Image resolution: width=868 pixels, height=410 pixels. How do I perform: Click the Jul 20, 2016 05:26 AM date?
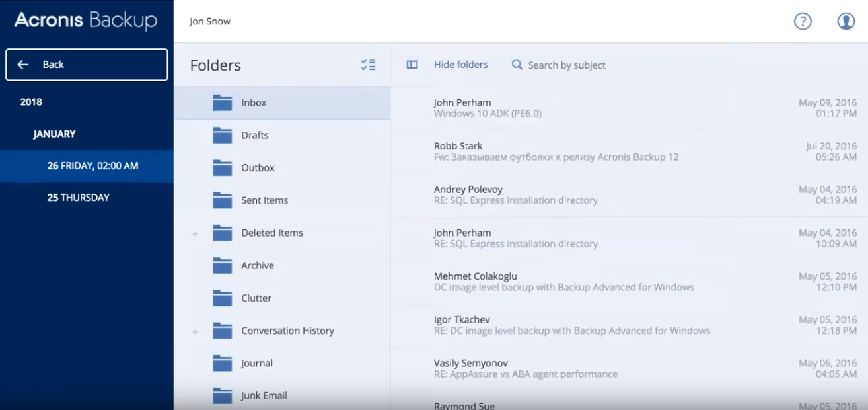click(x=831, y=151)
